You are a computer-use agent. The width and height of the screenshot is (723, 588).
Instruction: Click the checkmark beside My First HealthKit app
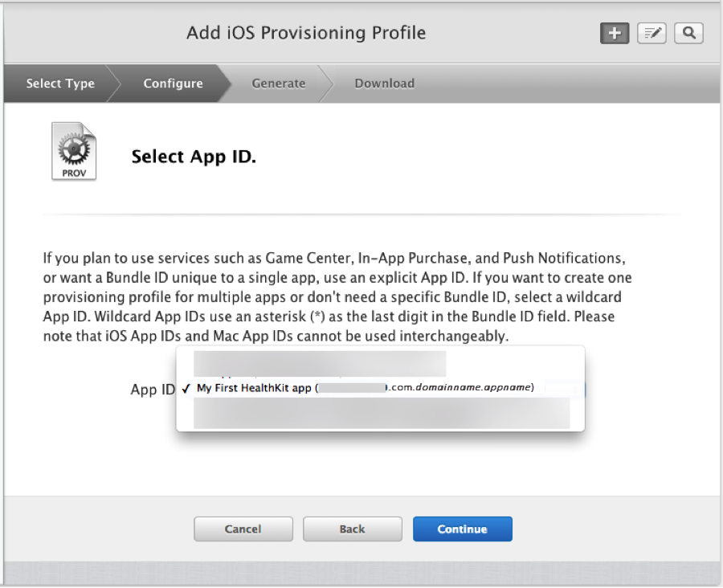pos(186,389)
